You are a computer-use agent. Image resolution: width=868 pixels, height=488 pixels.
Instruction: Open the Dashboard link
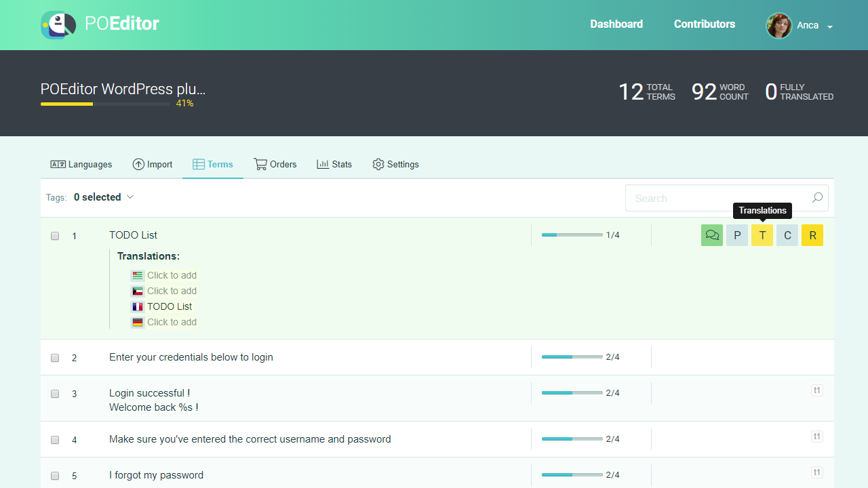pos(616,24)
